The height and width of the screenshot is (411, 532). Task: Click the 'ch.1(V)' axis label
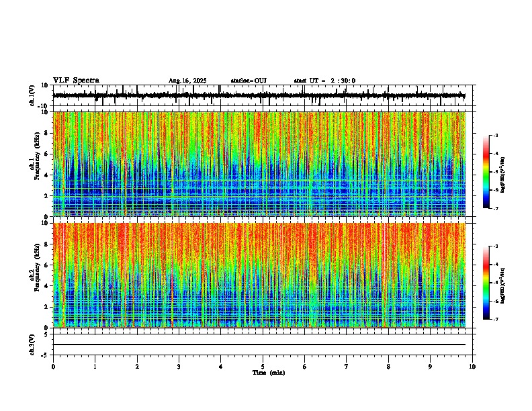click(x=32, y=95)
